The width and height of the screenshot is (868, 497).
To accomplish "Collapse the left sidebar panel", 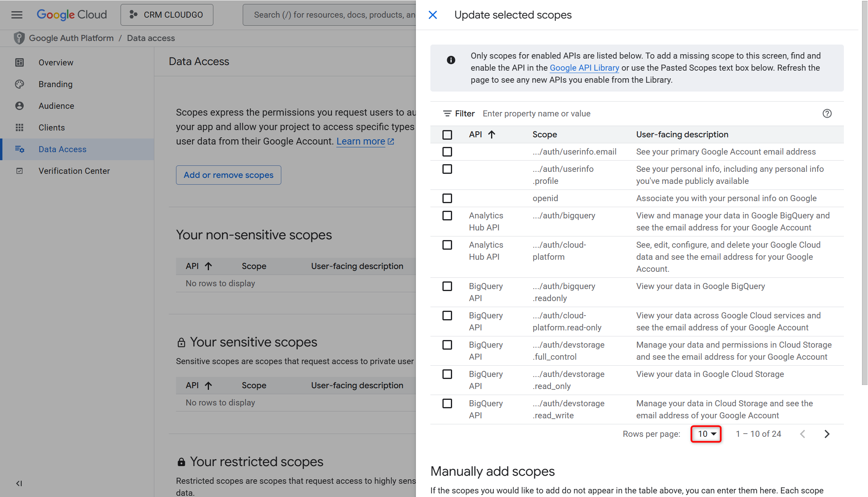I will click(19, 483).
